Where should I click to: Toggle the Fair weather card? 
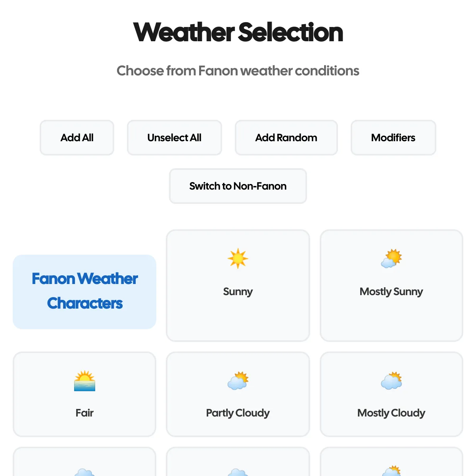coord(84,394)
